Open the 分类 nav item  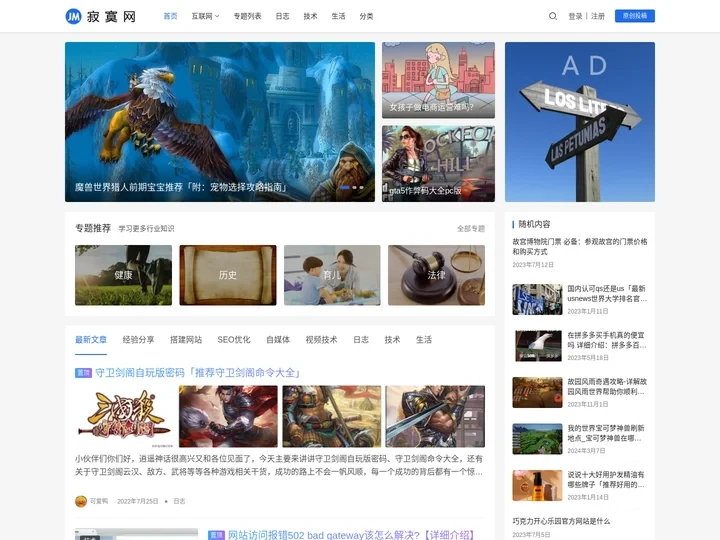tap(366, 16)
